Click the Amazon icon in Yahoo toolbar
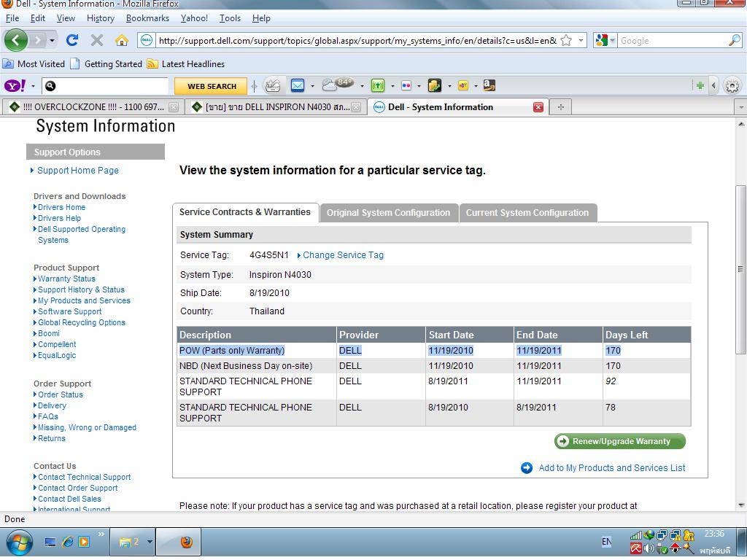The image size is (747, 560). click(x=489, y=85)
